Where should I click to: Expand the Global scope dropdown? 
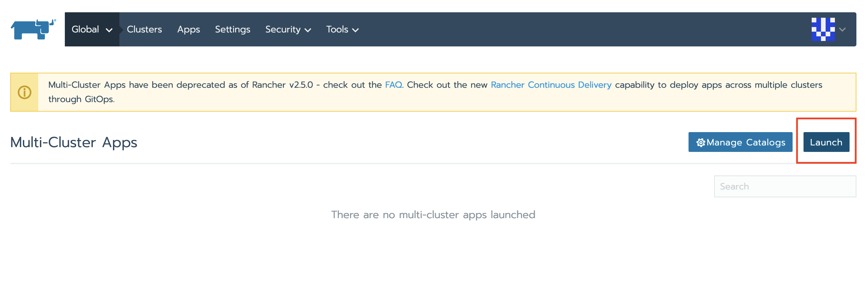[x=92, y=29]
